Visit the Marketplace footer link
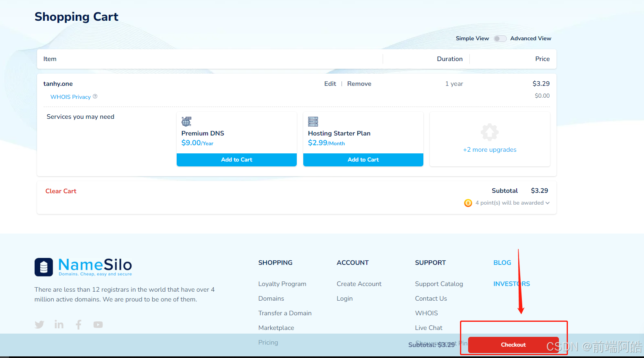Image resolution: width=644 pixels, height=358 pixels. pos(276,328)
